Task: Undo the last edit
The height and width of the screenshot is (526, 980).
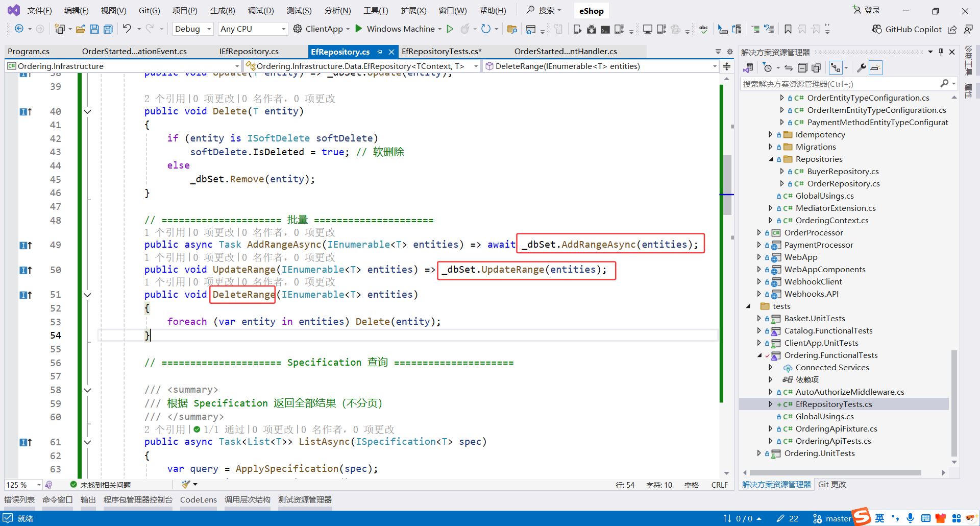Action: (127, 29)
